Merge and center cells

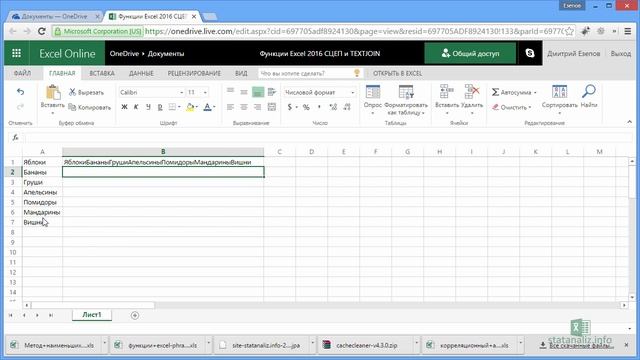[x=271, y=107]
